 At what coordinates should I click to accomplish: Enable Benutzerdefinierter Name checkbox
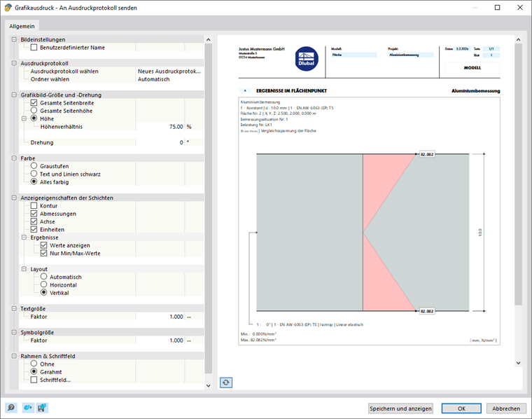(x=34, y=48)
